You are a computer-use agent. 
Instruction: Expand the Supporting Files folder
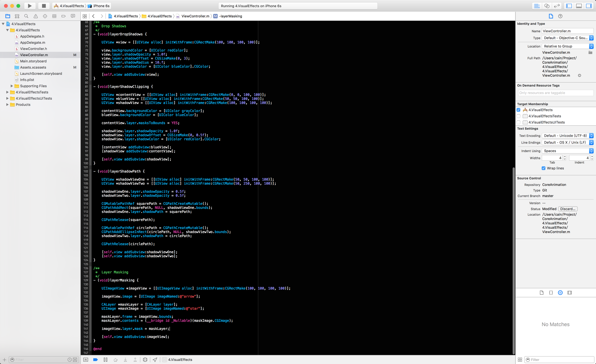click(x=12, y=86)
